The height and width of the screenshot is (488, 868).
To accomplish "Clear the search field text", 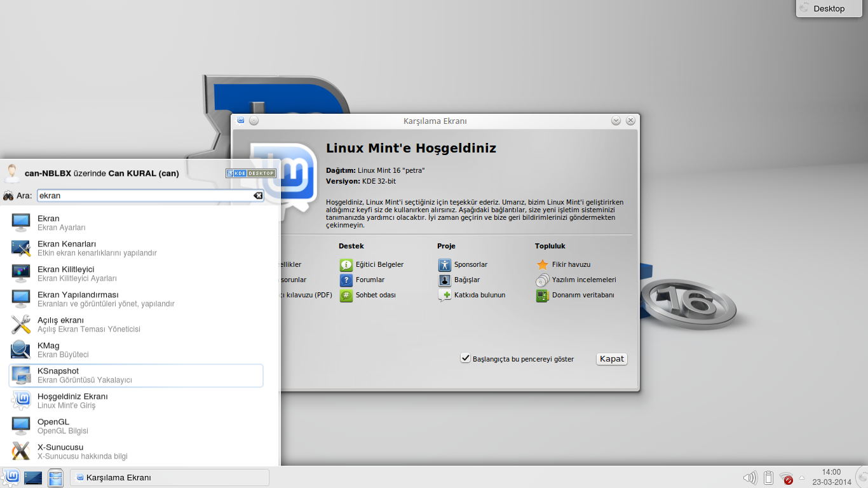I will 258,196.
